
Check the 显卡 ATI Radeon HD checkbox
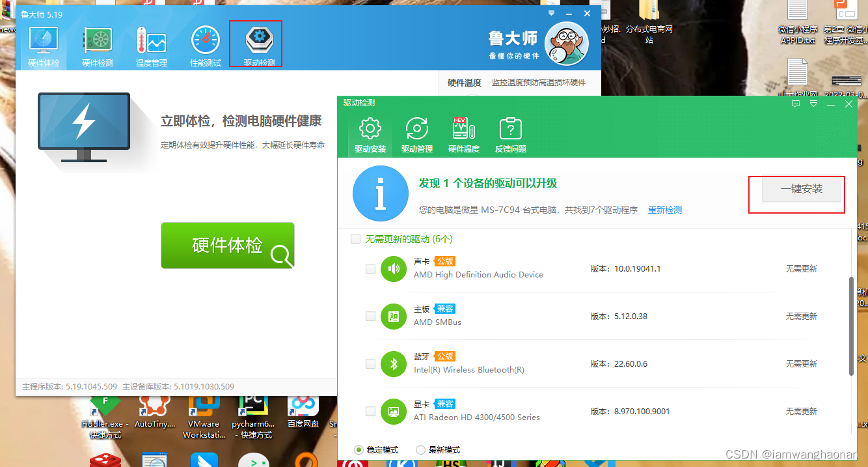pos(370,411)
